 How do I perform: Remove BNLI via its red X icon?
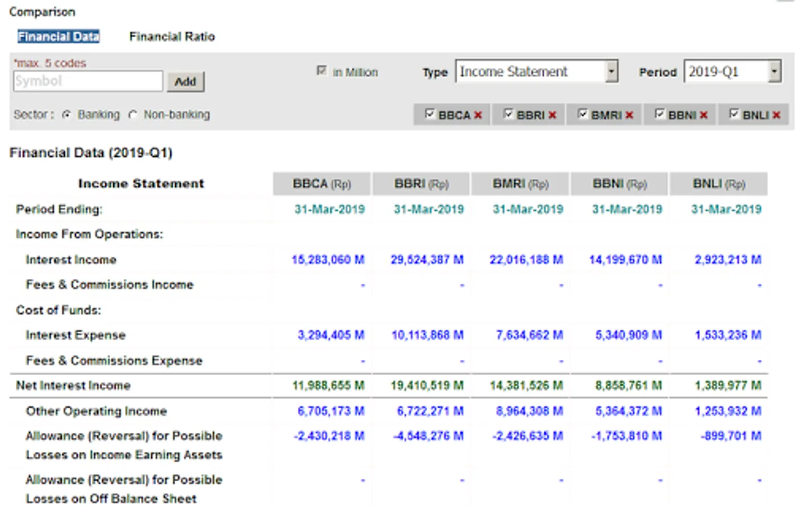776,115
